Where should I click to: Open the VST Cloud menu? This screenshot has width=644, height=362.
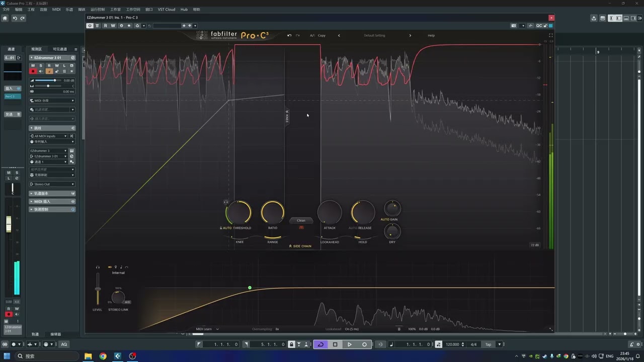tap(167, 10)
